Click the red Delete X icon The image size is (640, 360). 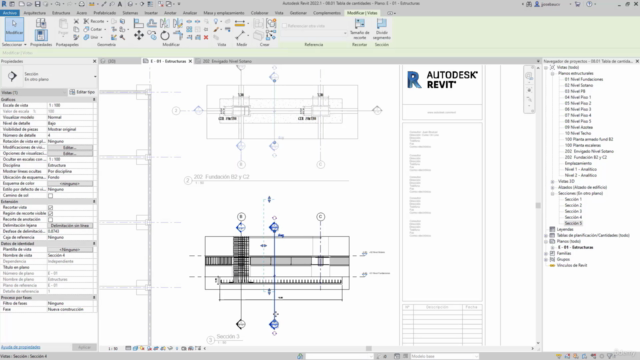(x=206, y=37)
